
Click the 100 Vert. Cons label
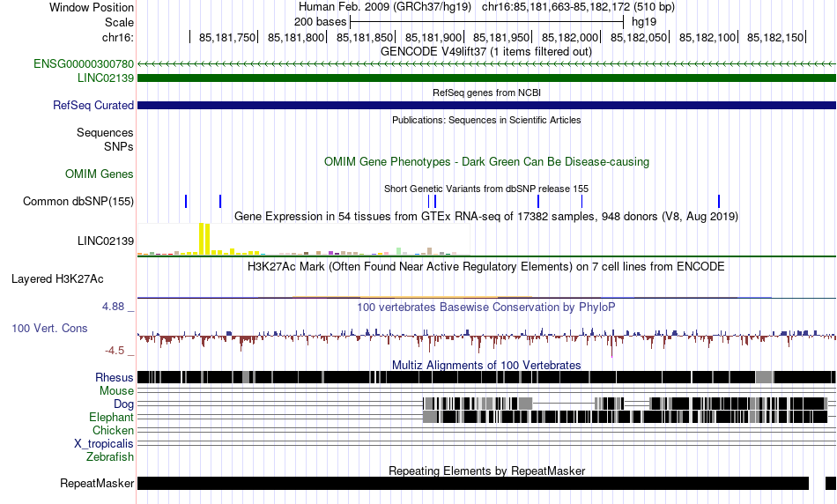tap(49, 329)
